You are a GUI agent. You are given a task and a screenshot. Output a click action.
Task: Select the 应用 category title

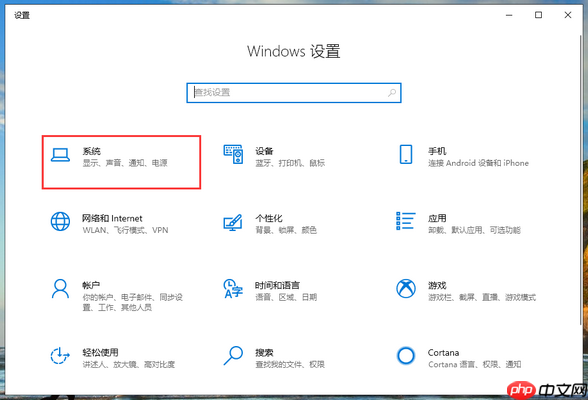click(437, 218)
